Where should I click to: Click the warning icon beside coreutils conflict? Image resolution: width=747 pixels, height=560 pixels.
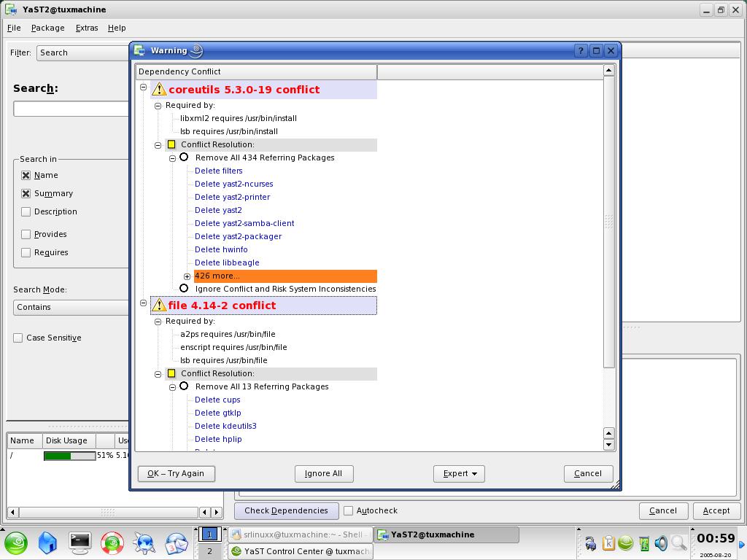(159, 89)
